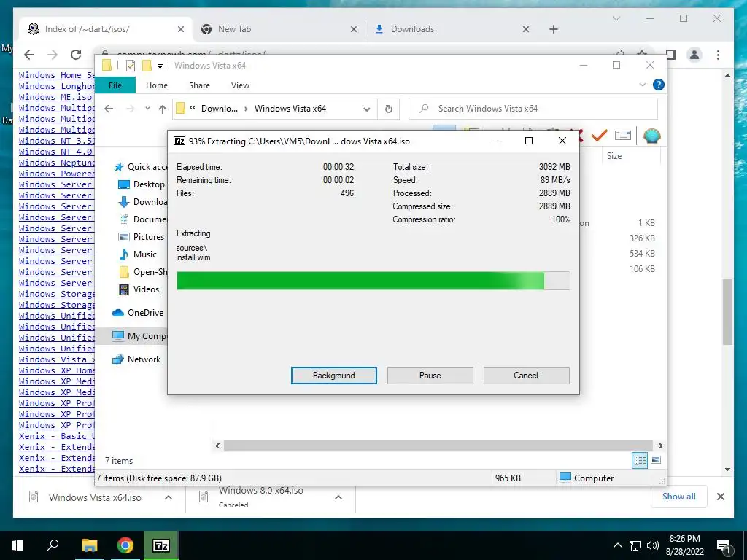Reload the Chrome page
747x560 pixels.
pyautogui.click(x=76, y=55)
